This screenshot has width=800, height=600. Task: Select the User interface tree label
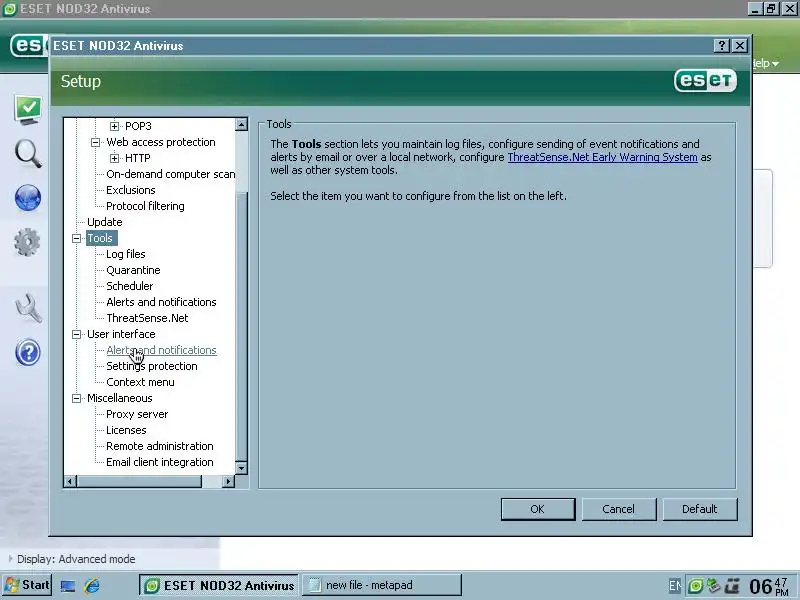121,334
